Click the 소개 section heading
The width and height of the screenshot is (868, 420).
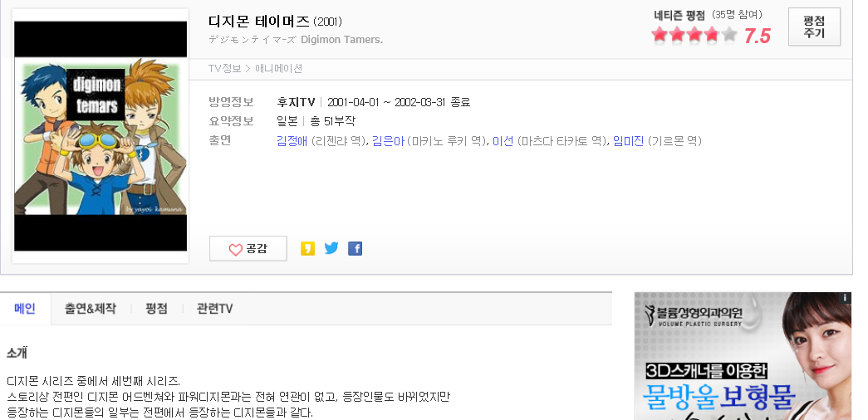pyautogui.click(x=17, y=353)
